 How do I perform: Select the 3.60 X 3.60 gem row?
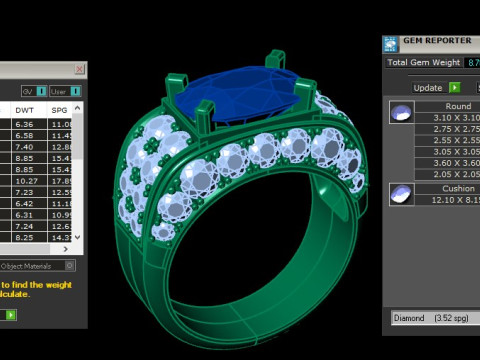coord(448,163)
